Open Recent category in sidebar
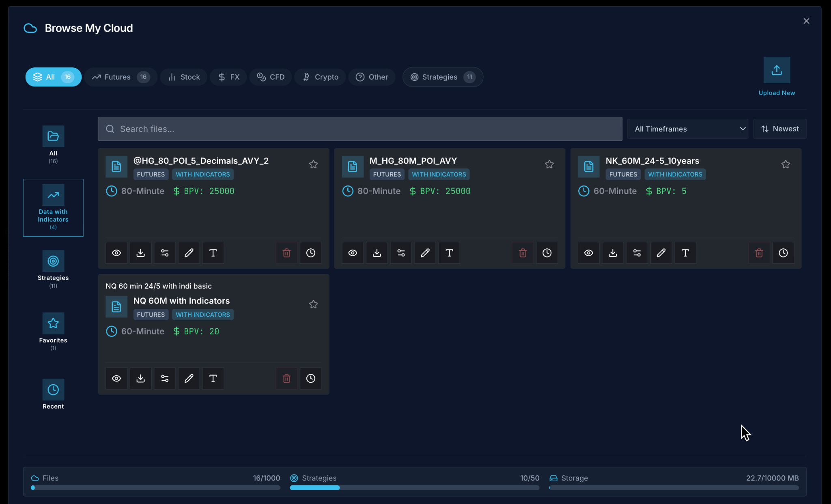 tap(53, 394)
